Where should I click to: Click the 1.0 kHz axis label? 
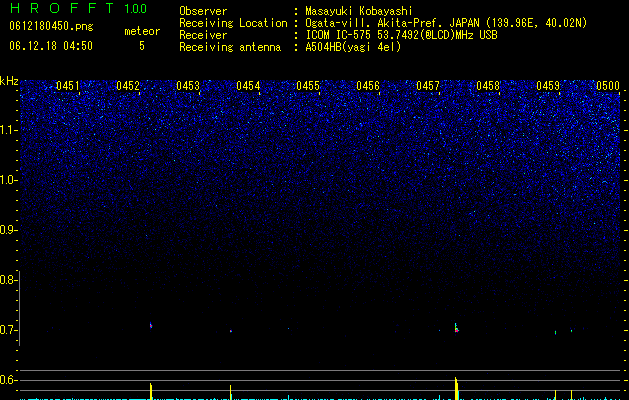(9, 180)
